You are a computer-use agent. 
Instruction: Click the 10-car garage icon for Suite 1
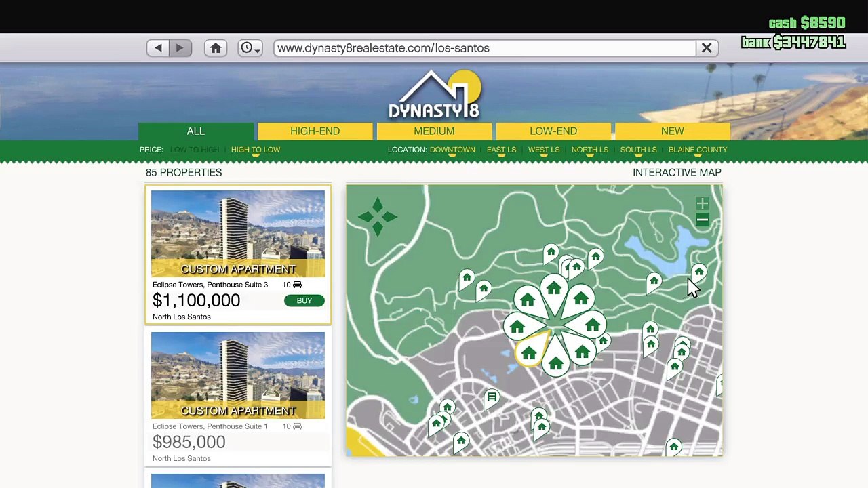(x=297, y=426)
